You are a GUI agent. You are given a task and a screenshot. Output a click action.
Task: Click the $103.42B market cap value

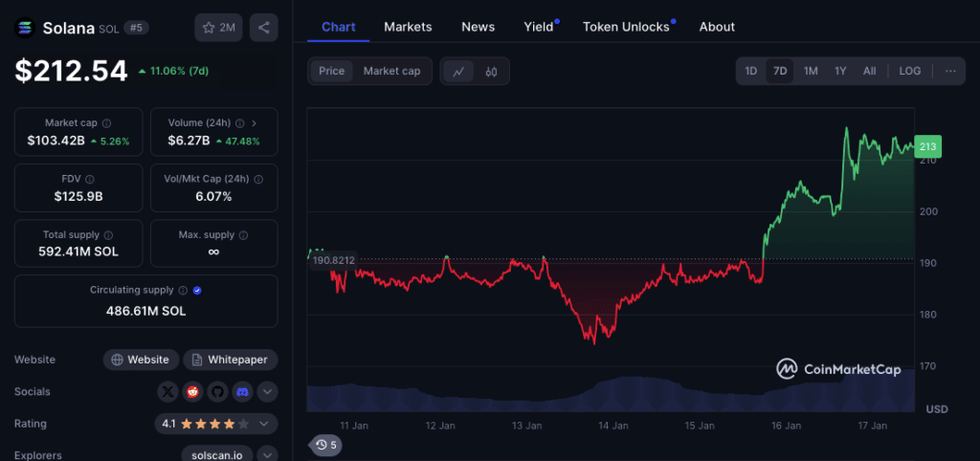pos(56,142)
